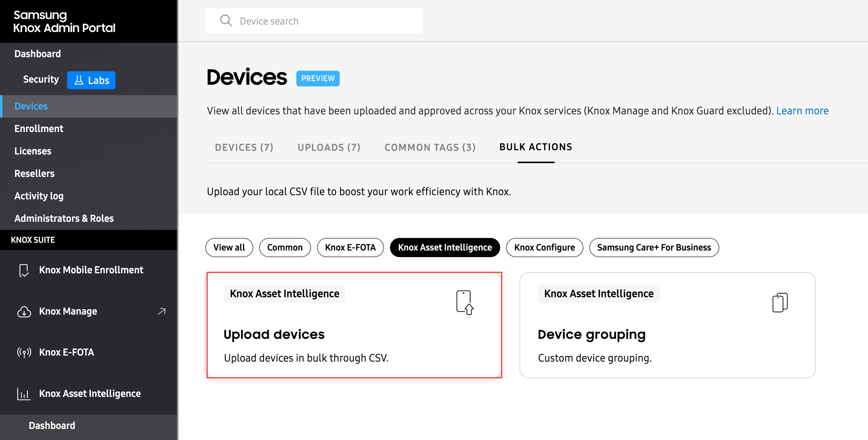
Task: Click the 'Devices' page heading
Action: point(247,77)
